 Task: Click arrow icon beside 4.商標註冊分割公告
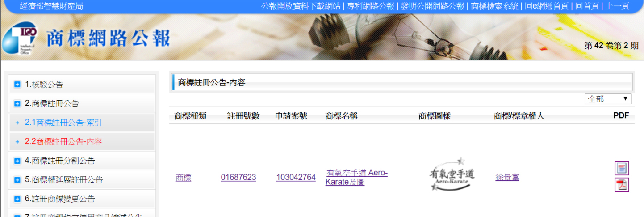17,161
